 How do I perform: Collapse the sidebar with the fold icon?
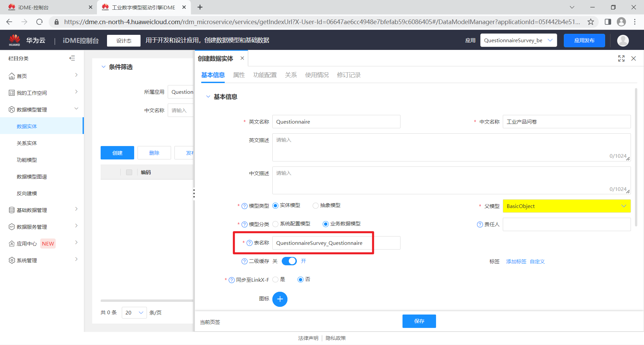tap(72, 58)
